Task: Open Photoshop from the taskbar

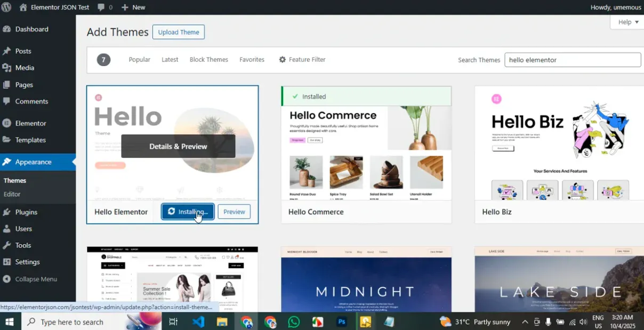Action: click(x=341, y=321)
